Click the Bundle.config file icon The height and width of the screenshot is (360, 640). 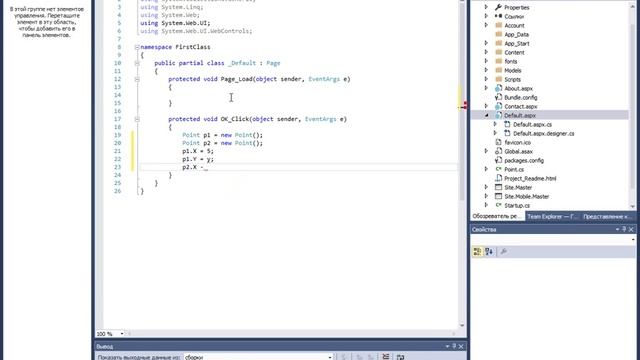coord(498,97)
